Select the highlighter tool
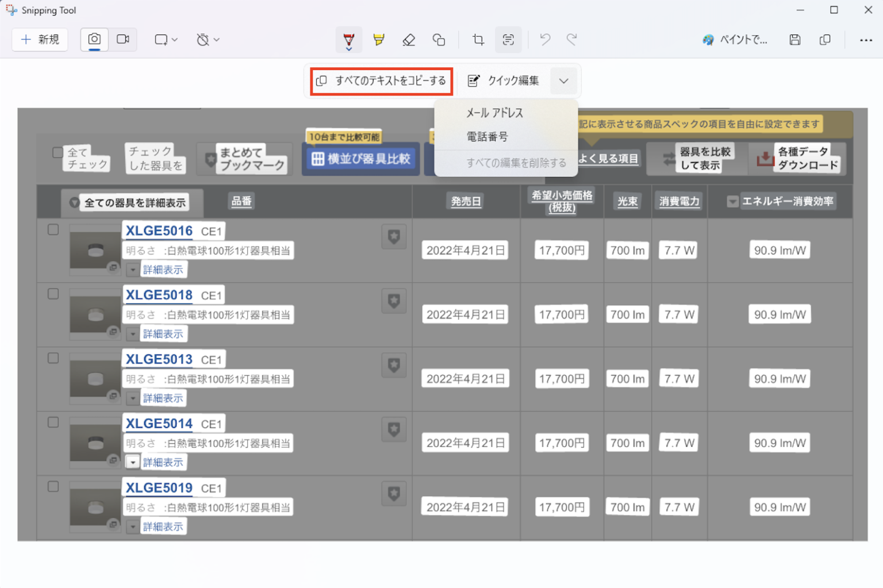This screenshot has height=588, width=883. click(378, 40)
